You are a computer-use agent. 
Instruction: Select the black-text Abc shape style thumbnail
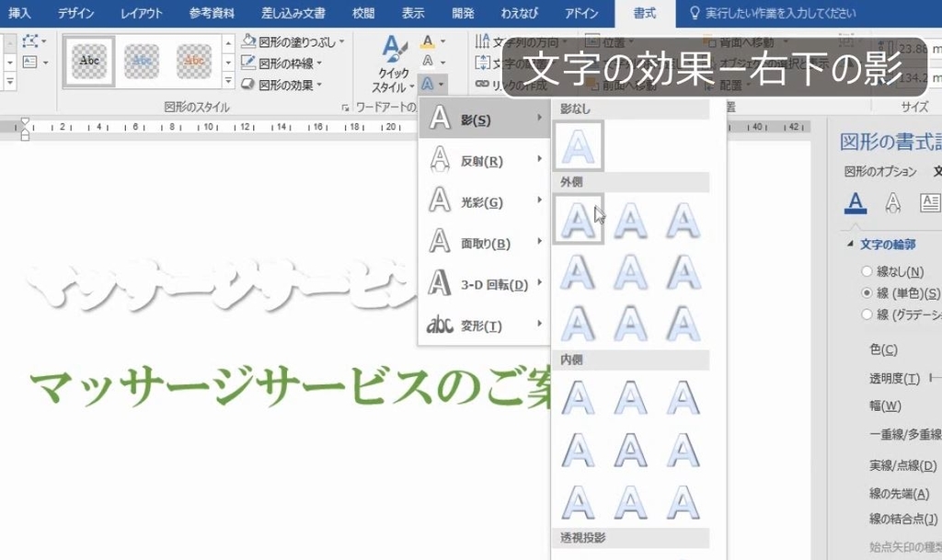[x=89, y=62]
